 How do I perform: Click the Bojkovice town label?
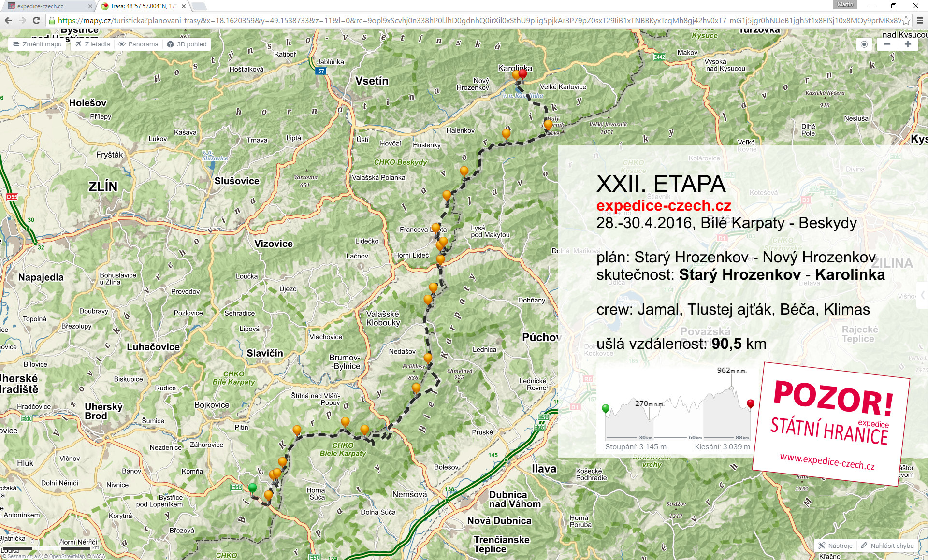point(212,405)
